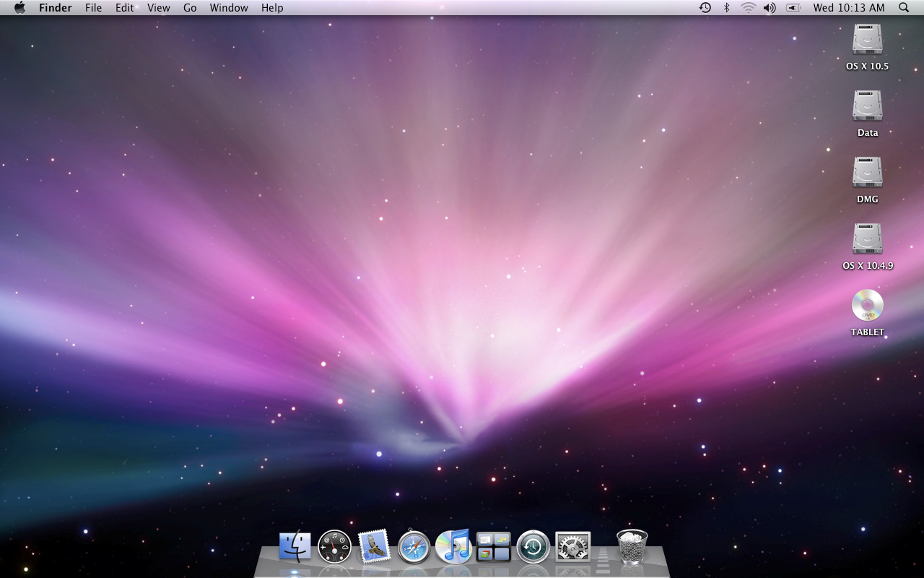This screenshot has height=578, width=924.
Task: Open the Edit menu
Action: [124, 7]
